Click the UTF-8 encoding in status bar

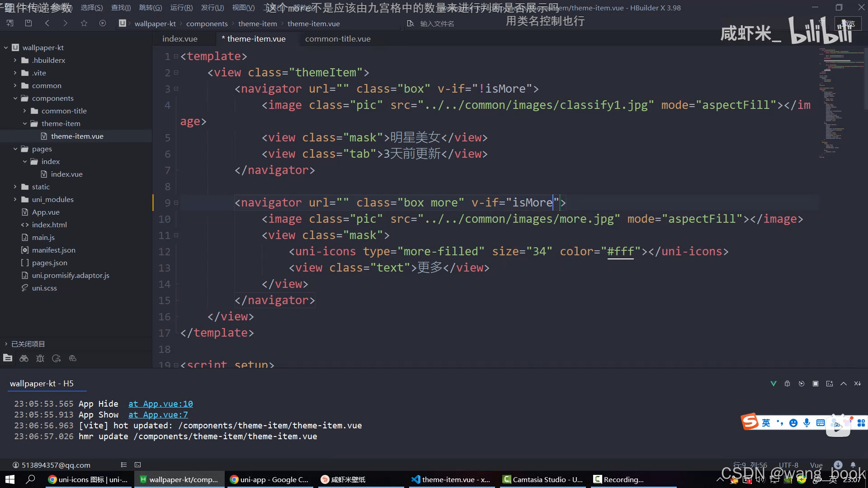coord(788,465)
